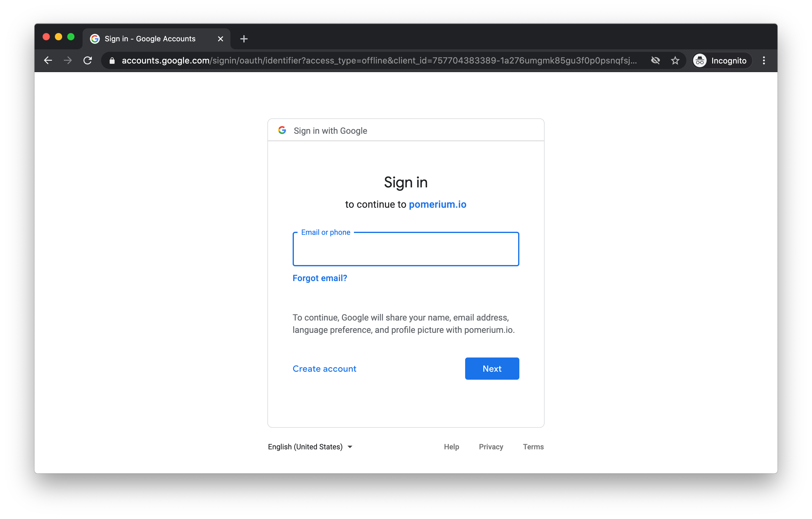This screenshot has width=812, height=519.
Task: Open the Chrome three-dot menu
Action: tap(764, 60)
